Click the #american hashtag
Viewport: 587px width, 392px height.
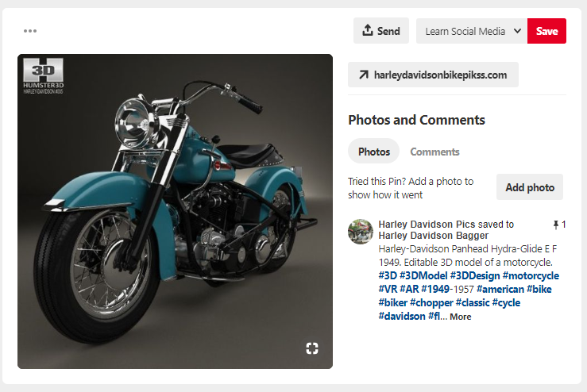pos(500,289)
